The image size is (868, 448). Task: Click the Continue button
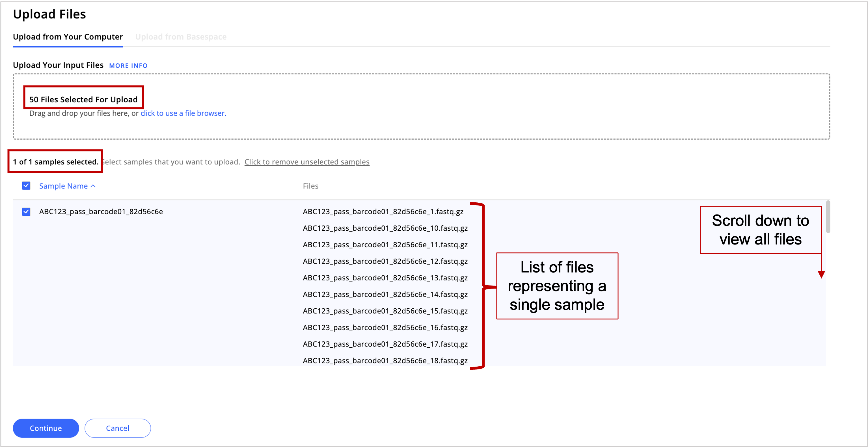point(46,428)
